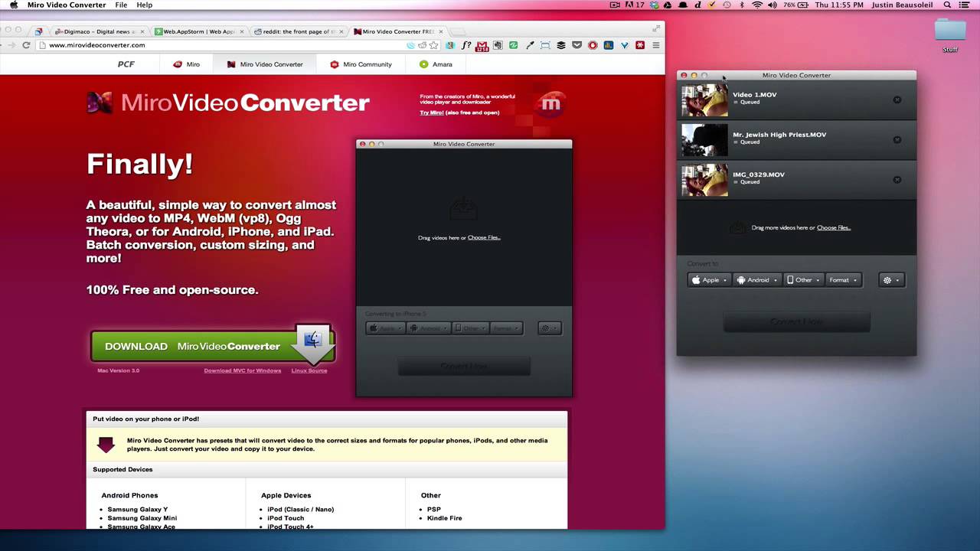Select the IMG_0329.MOV thumbnail
The image size is (980, 551).
[704, 180]
